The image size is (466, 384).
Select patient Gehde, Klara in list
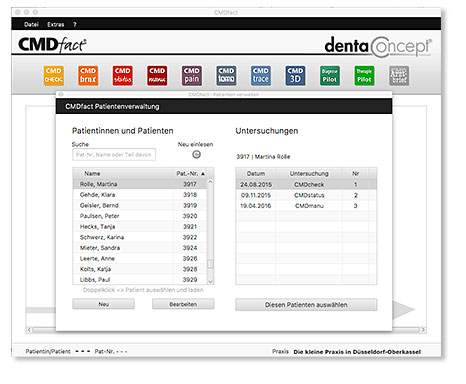click(x=140, y=195)
